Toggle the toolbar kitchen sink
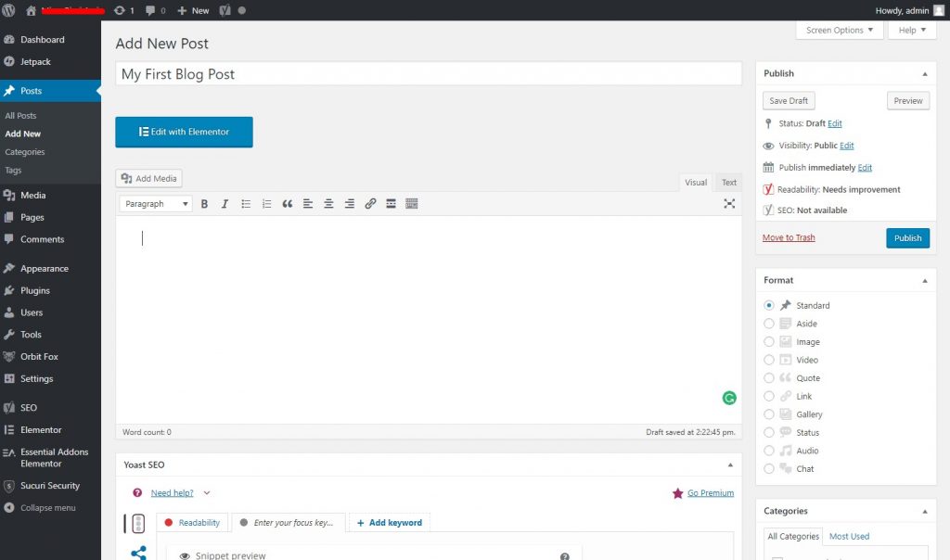Screen dimensions: 950x560 point(411,204)
